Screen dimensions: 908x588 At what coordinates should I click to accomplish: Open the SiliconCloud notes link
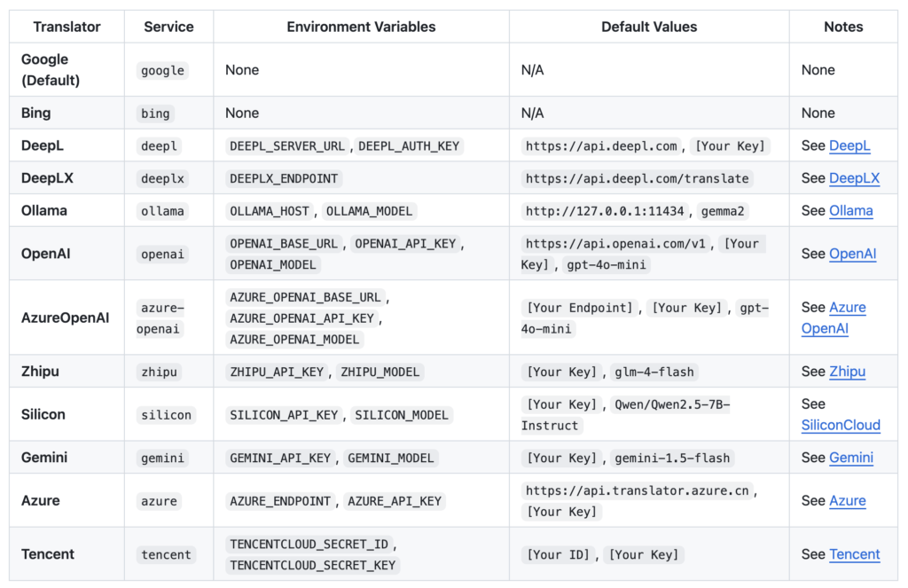[x=841, y=425]
